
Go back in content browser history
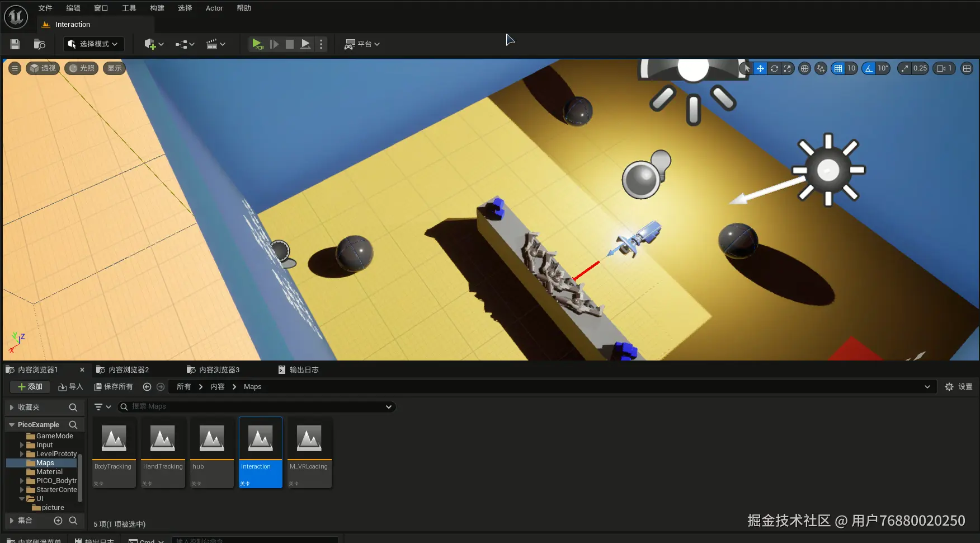[x=147, y=387]
